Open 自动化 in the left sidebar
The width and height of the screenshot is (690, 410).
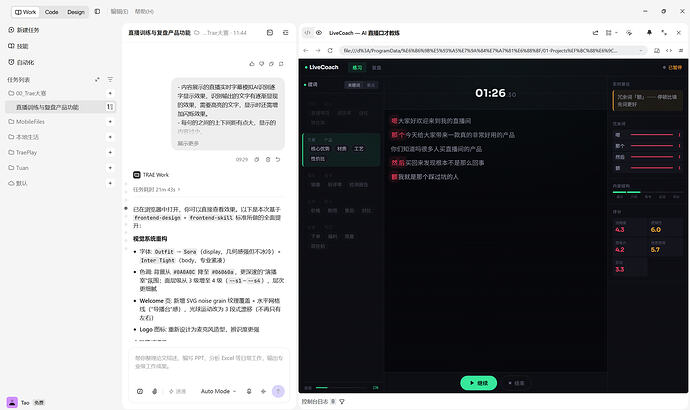pyautogui.click(x=21, y=62)
